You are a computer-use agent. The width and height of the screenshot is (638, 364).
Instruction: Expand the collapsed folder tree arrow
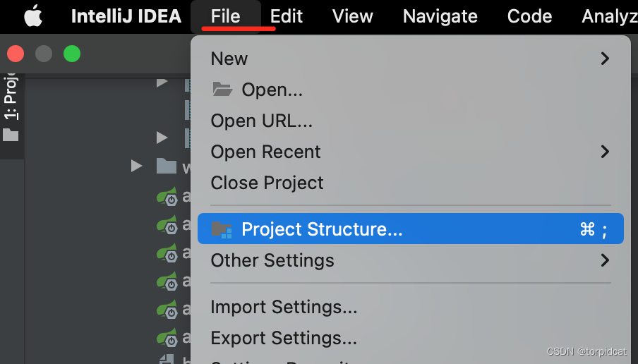136,166
